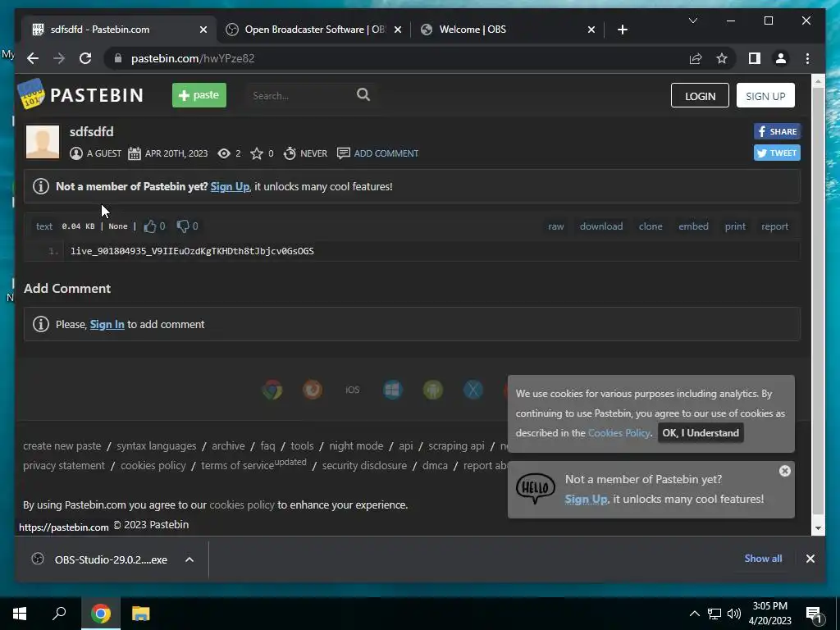Image resolution: width=840 pixels, height=630 pixels.
Task: Download the paste
Action: [601, 226]
